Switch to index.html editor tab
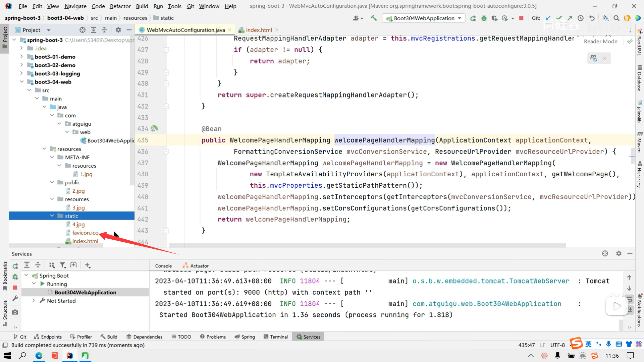The width and height of the screenshot is (644, 362). click(259, 30)
